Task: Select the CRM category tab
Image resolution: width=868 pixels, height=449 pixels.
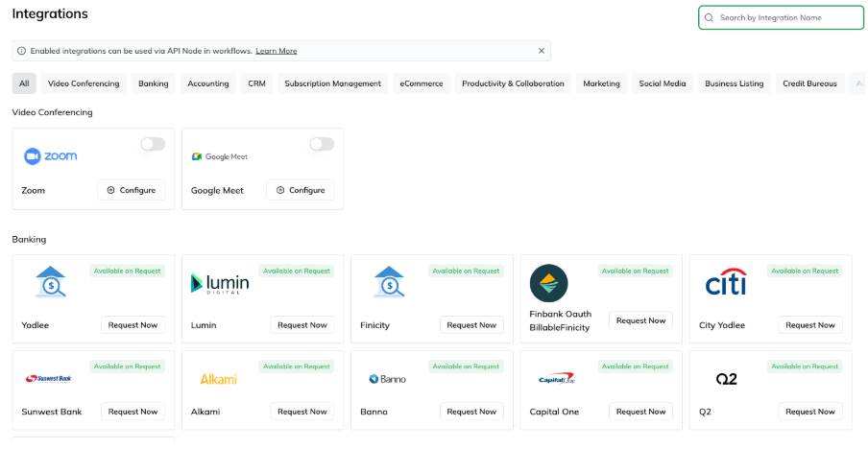Action: pos(257,83)
